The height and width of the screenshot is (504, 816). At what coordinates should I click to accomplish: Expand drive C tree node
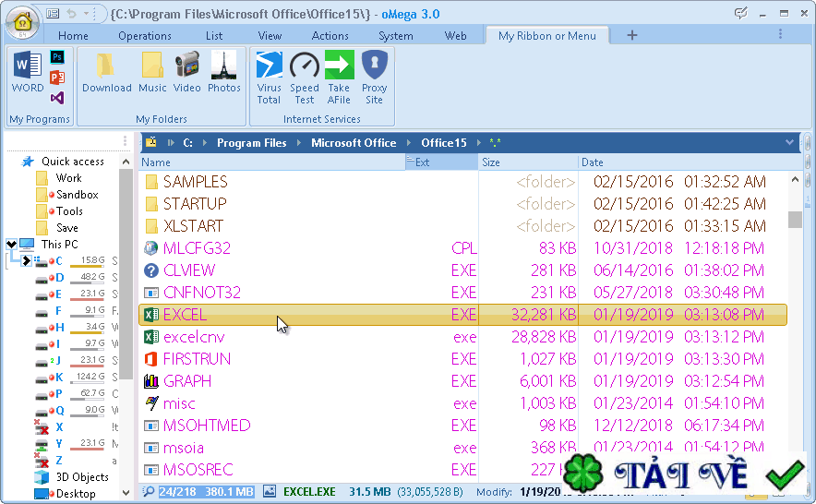click(26, 260)
